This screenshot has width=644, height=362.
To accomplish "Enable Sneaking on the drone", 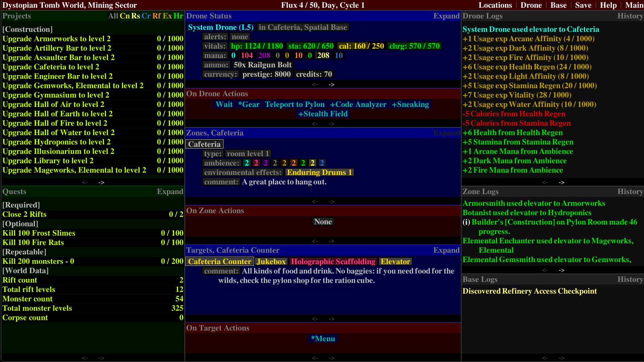I will pos(410,105).
